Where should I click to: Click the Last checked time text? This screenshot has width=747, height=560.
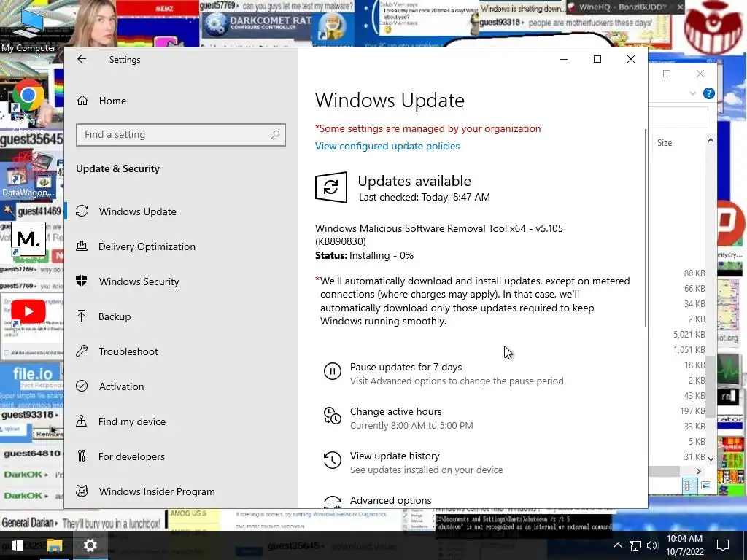[425, 197]
